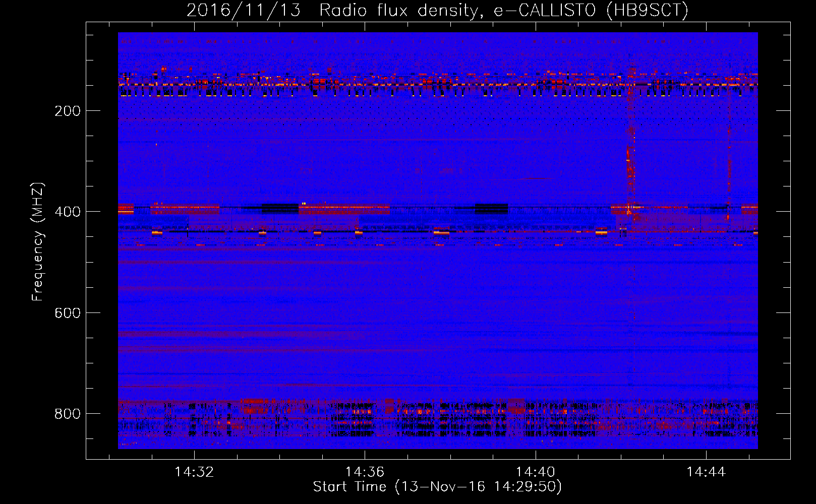Click the "Frequency (MHZ)" axis label

pos(38,242)
